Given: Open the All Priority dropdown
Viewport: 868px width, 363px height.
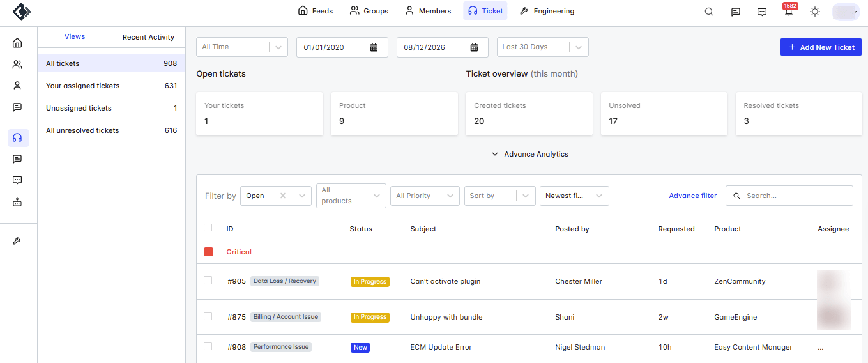Looking at the screenshot, I should click(425, 196).
